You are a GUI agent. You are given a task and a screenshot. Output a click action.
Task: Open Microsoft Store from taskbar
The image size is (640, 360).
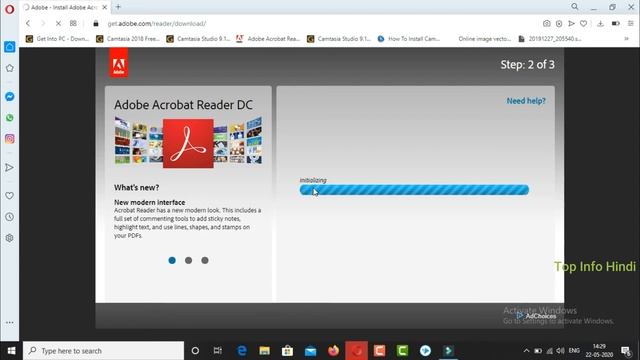click(287, 351)
